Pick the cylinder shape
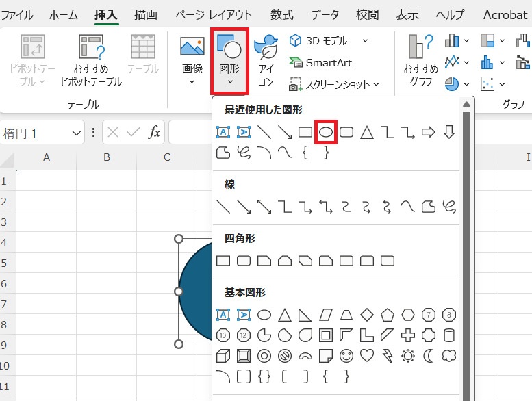Viewport: 532px width, 401px height. pyautogui.click(x=449, y=335)
